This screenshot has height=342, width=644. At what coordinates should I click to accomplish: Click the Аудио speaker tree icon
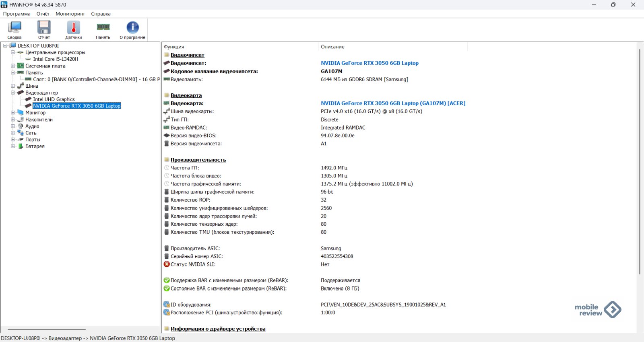[x=21, y=126]
